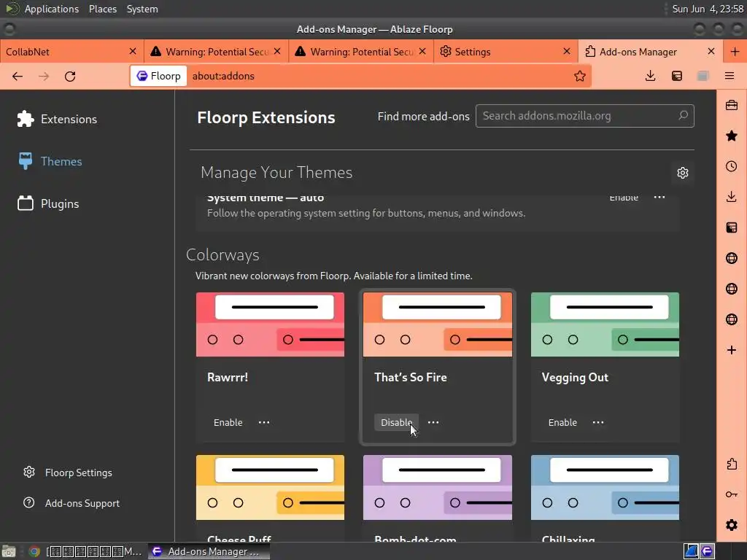Image resolution: width=747 pixels, height=560 pixels.
Task: Click the Floorp identity icon in URL bar
Action: (x=158, y=76)
